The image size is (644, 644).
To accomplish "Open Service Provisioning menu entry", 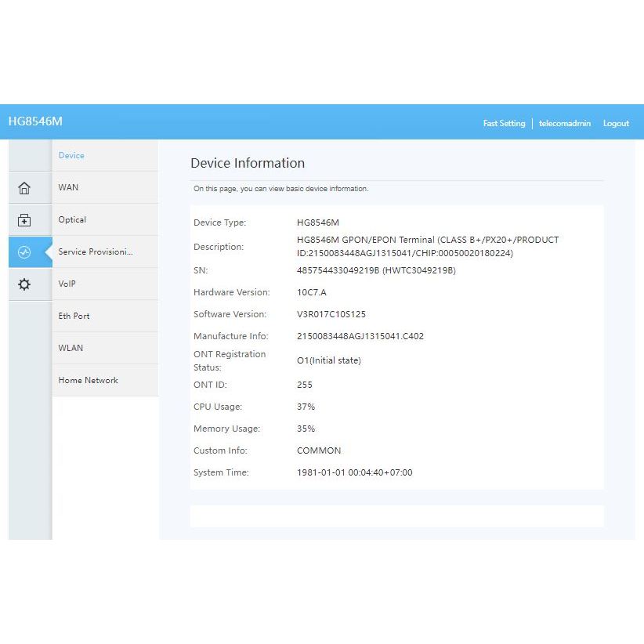I will 96,252.
